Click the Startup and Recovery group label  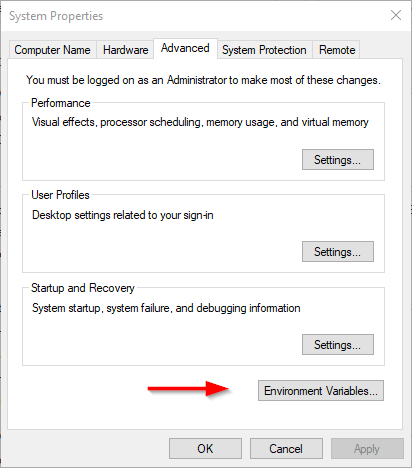(x=83, y=288)
